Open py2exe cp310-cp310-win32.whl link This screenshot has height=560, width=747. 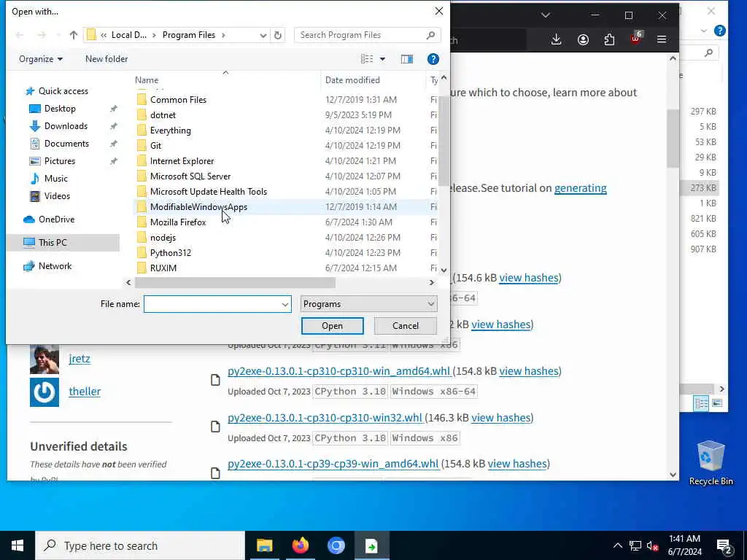point(325,418)
